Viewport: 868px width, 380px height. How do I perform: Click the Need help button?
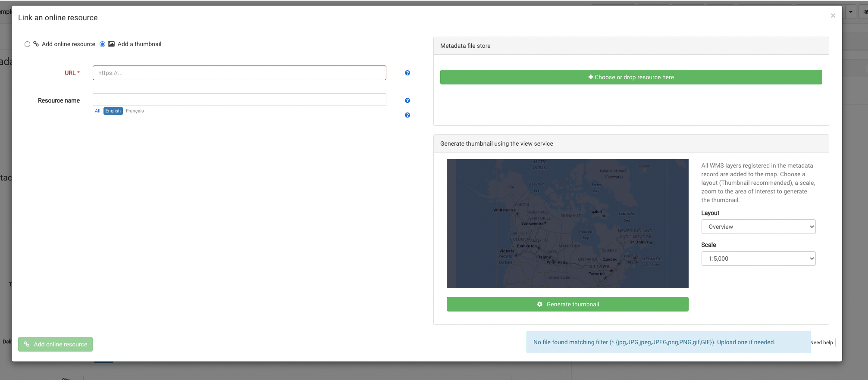point(823,343)
